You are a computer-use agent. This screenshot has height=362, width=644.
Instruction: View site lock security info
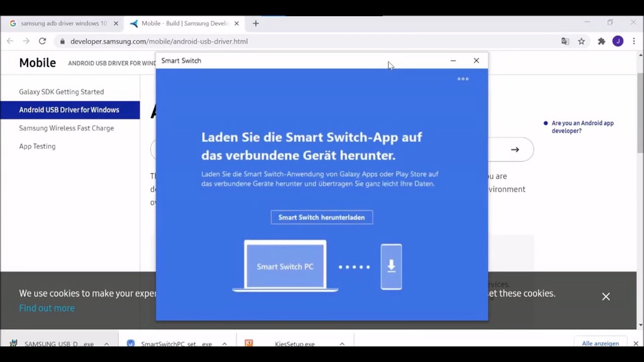(x=62, y=41)
